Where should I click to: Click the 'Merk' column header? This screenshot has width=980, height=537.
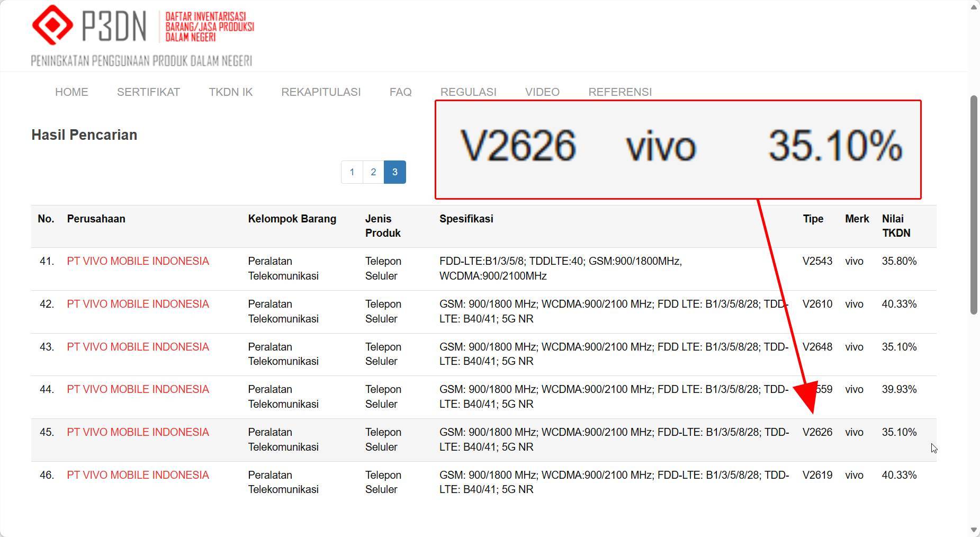point(857,219)
